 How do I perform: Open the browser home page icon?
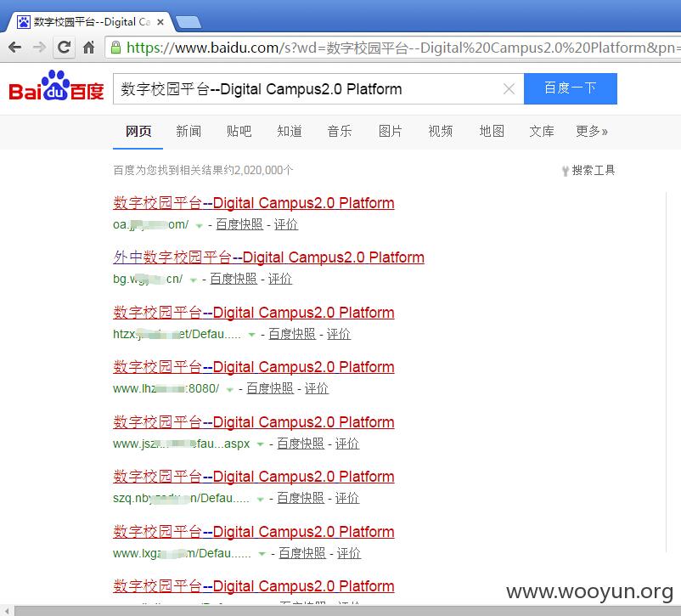(x=88, y=47)
